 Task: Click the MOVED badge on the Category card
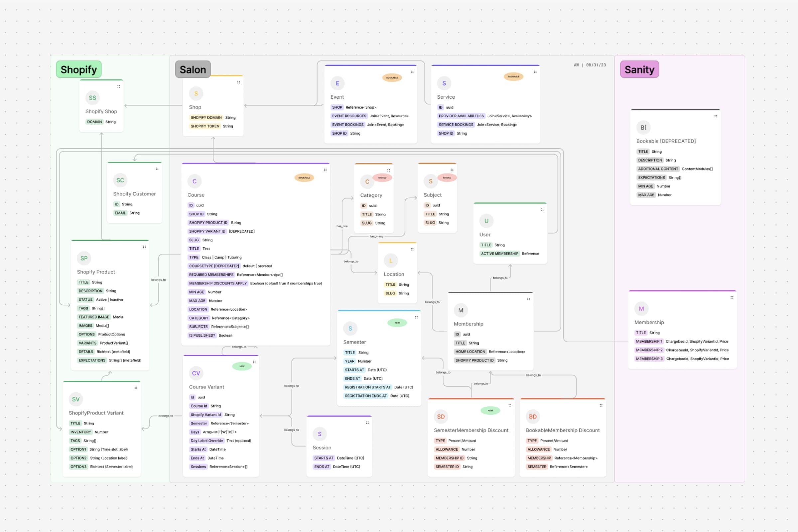click(382, 177)
